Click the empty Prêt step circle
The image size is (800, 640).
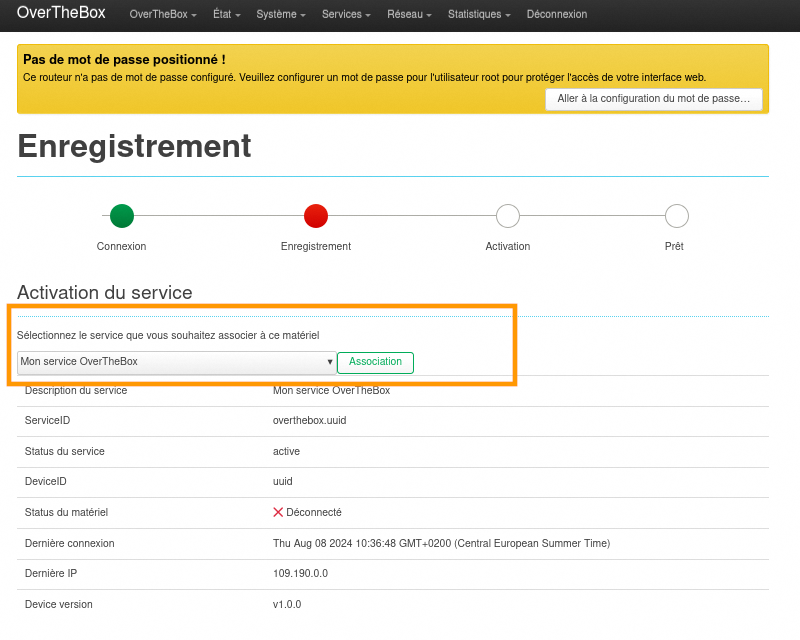[x=677, y=216]
